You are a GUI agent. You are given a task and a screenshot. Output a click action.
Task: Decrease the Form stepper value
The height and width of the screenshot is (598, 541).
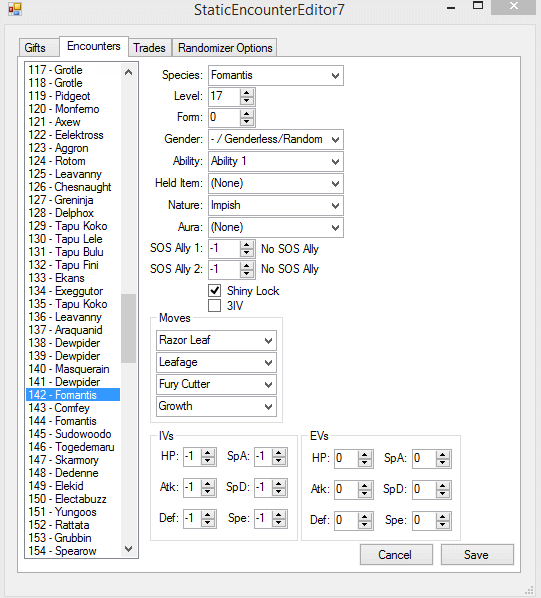pos(247,122)
